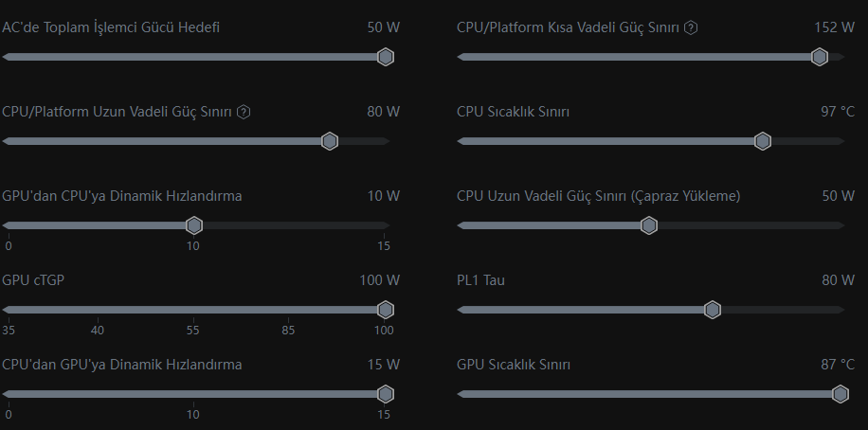Image resolution: width=868 pixels, height=430 pixels.
Task: Click the CPU Uzun Vadeli Güç Sınırı (Çapraz Yükleme) handle
Action: pyautogui.click(x=649, y=225)
